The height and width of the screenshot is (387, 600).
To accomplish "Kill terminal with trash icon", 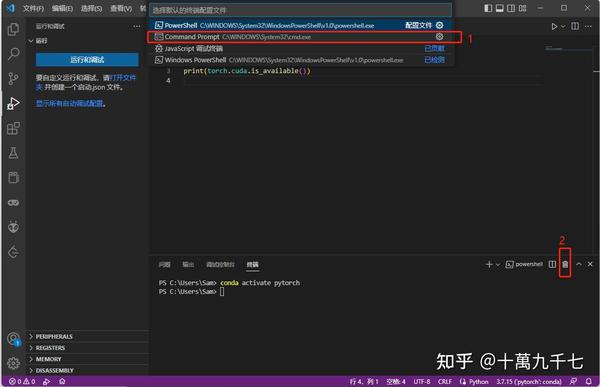I will click(565, 264).
